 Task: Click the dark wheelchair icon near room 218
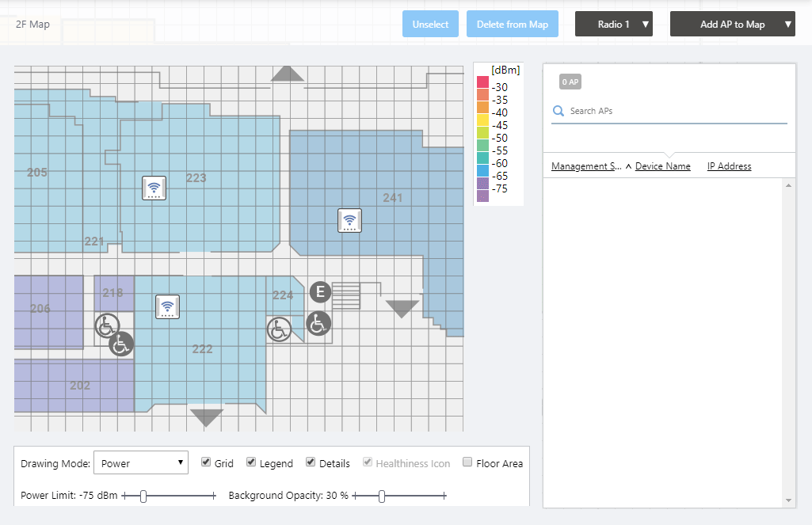coord(121,344)
